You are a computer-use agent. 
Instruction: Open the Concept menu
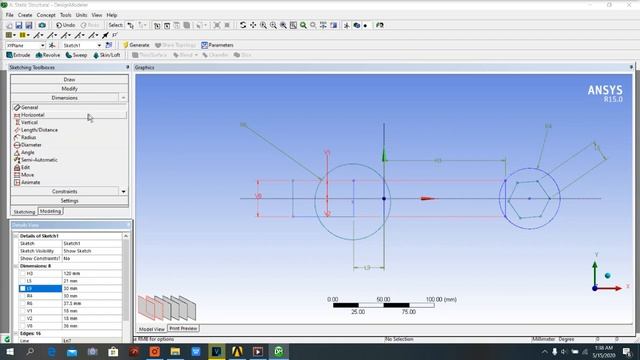point(46,15)
